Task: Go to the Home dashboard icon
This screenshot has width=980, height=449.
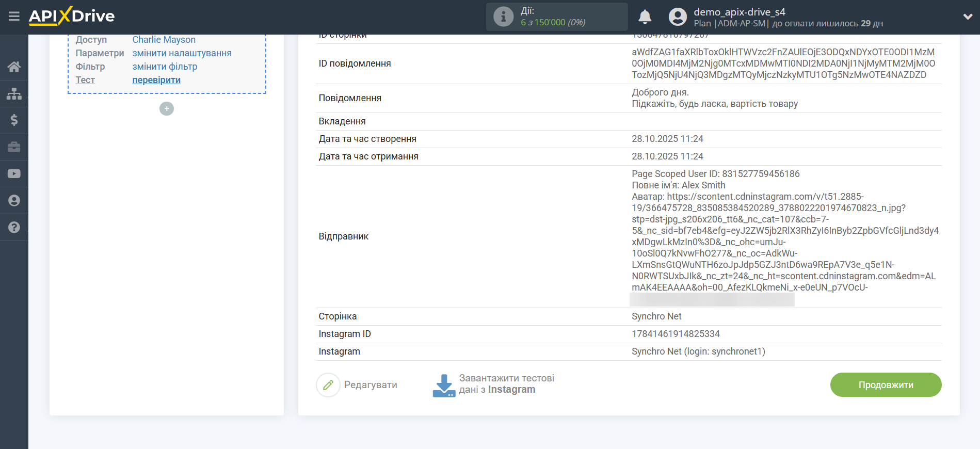Action: (14, 67)
